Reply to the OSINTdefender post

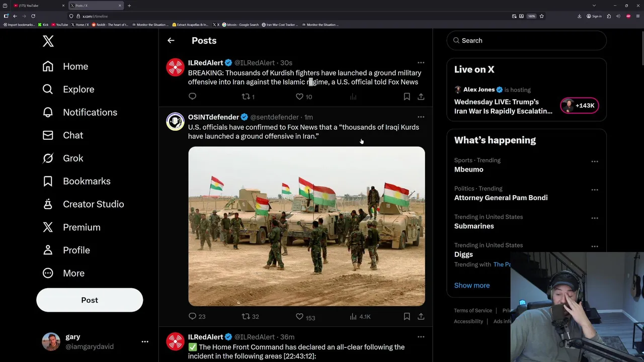[193, 316]
